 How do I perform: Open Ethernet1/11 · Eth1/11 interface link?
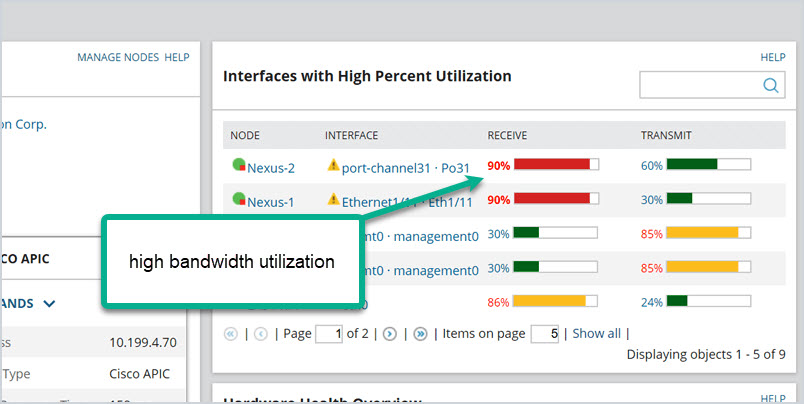pos(407,202)
